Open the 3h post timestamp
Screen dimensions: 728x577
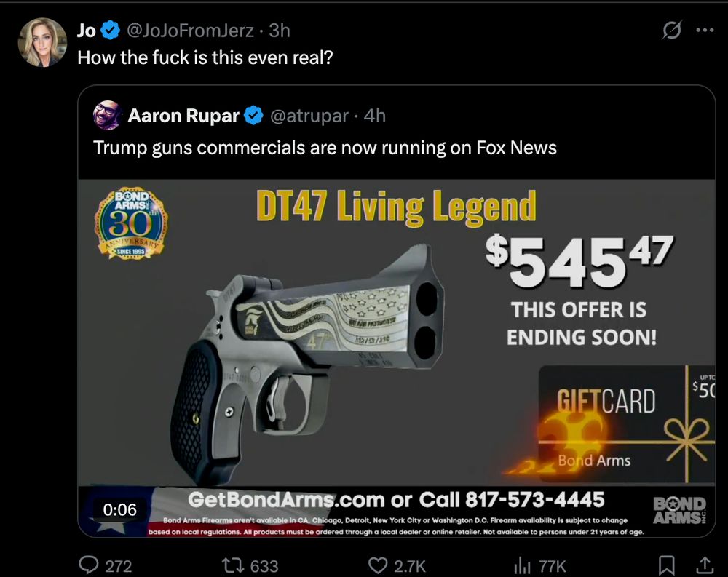point(280,31)
